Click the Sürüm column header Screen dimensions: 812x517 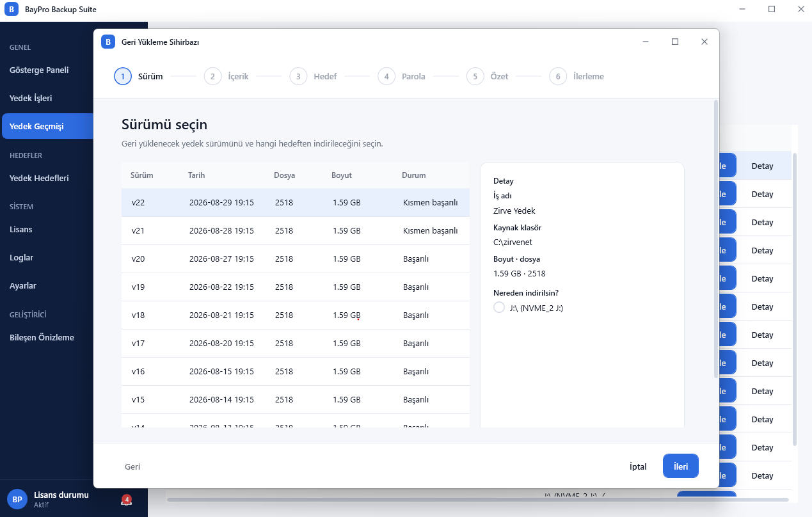142,175
